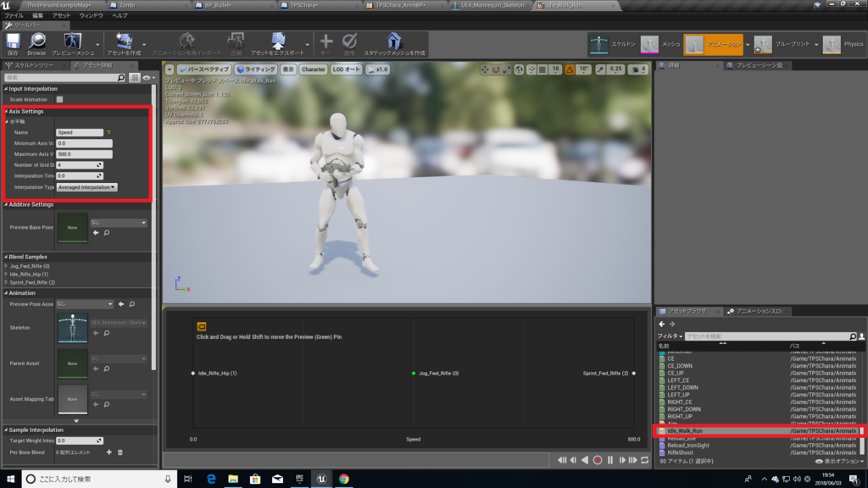Toggle the Scale Animation checkbox
Screen dimensions: 868x488
pos(59,100)
